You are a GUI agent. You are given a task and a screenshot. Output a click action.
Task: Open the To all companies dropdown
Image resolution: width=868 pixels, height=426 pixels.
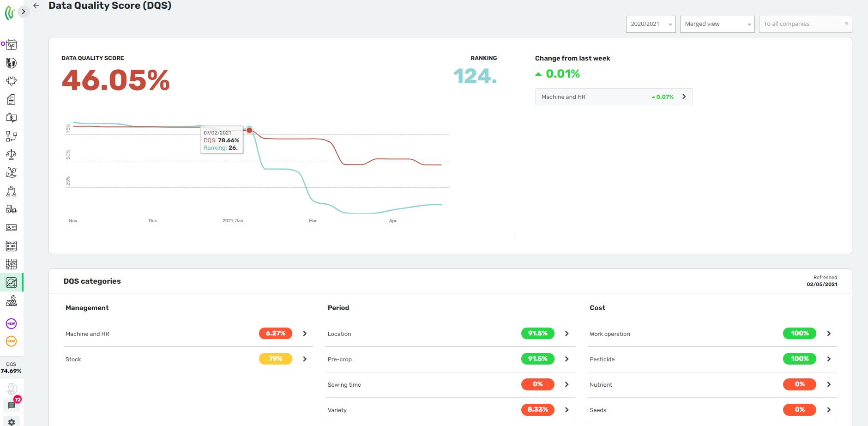[x=805, y=24]
